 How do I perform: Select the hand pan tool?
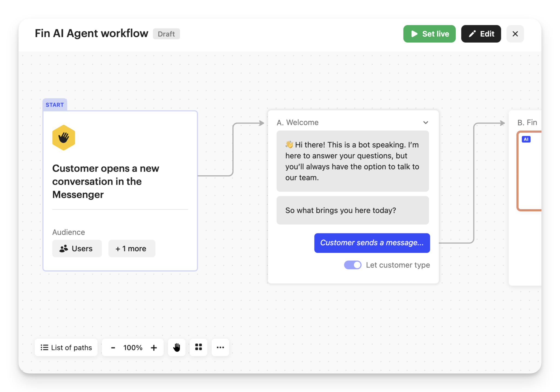177,347
